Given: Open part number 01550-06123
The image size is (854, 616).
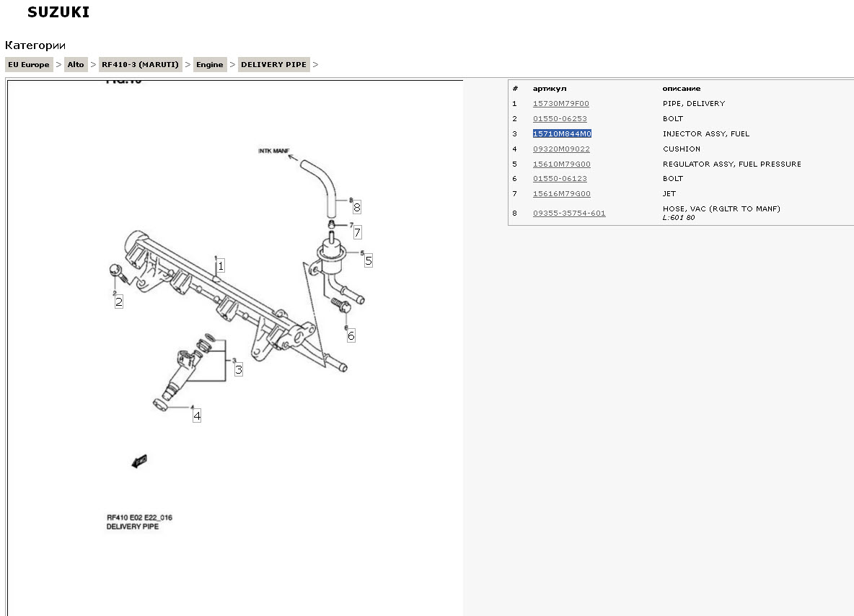Looking at the screenshot, I should point(560,179).
